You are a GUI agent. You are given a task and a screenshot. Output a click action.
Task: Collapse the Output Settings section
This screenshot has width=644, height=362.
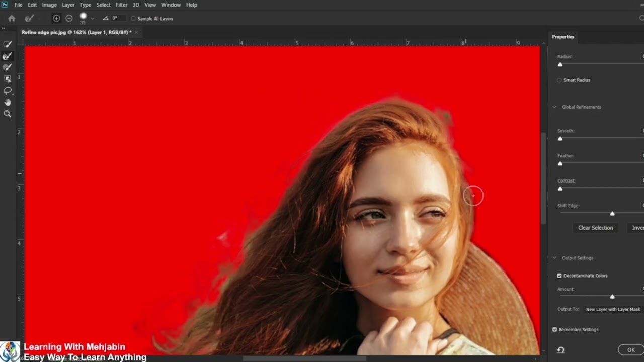555,258
